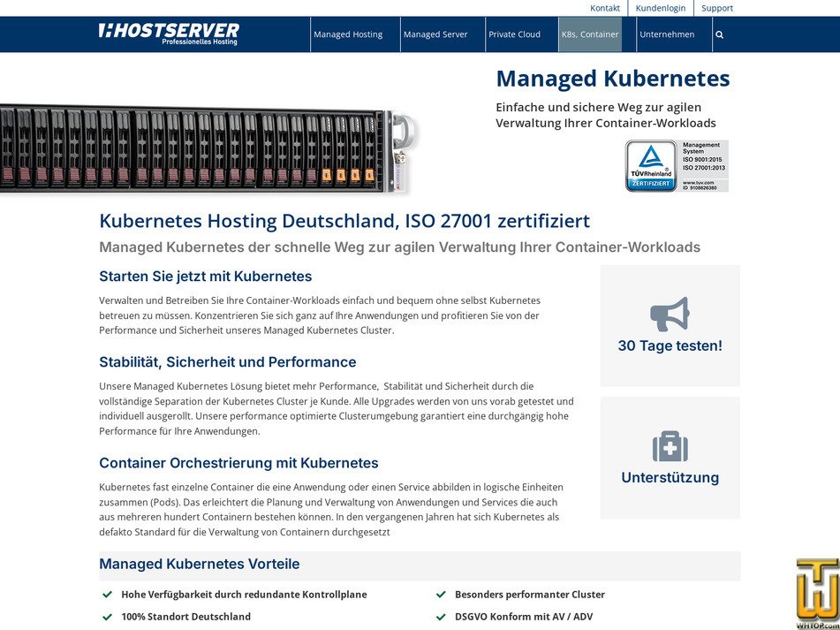Open the Support link

(717, 8)
